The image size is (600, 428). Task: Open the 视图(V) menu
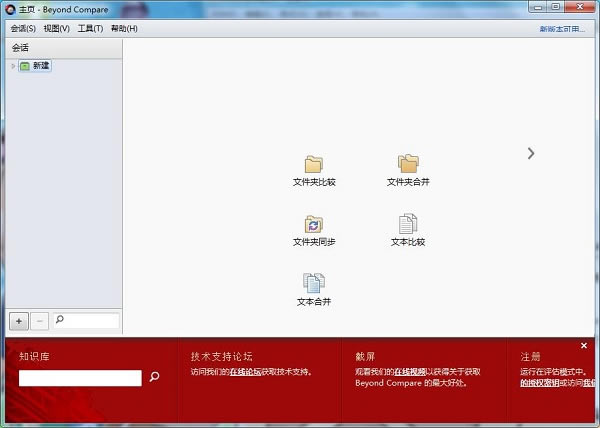pyautogui.click(x=56, y=28)
